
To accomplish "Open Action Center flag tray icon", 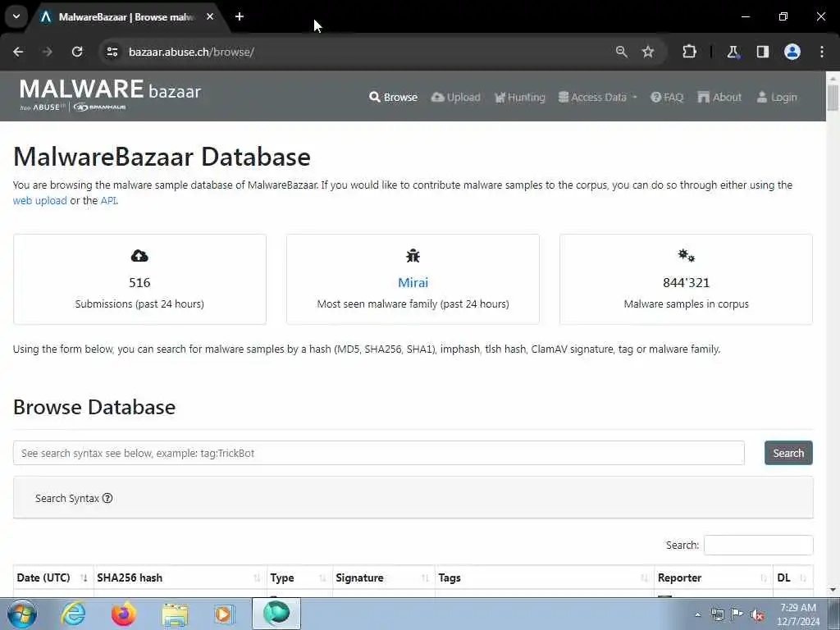I will [x=737, y=614].
